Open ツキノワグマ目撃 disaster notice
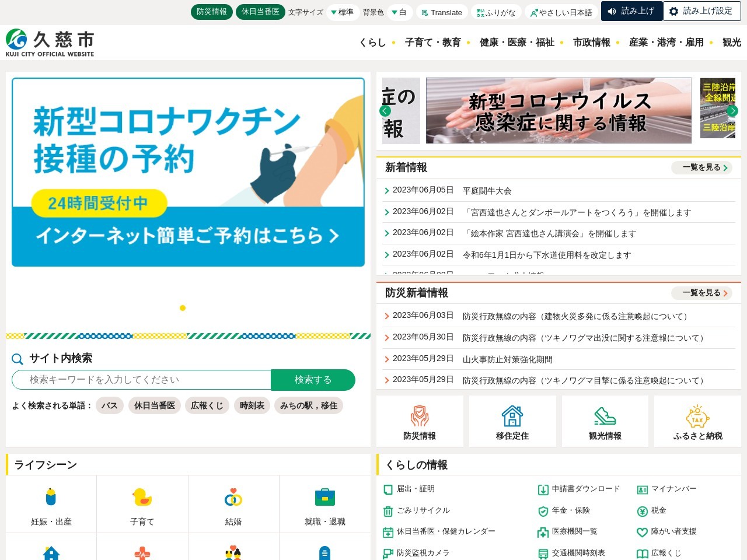Screen dimensions: 747x560 [584, 380]
